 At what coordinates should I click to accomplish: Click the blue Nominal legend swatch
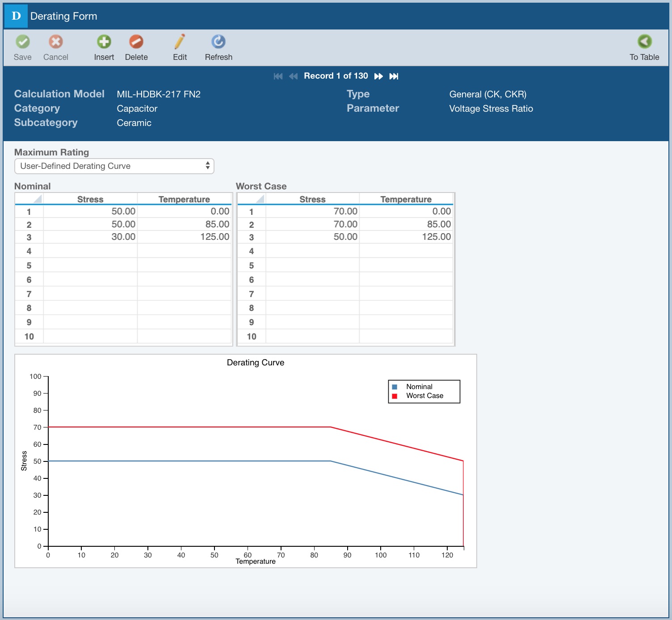click(395, 387)
